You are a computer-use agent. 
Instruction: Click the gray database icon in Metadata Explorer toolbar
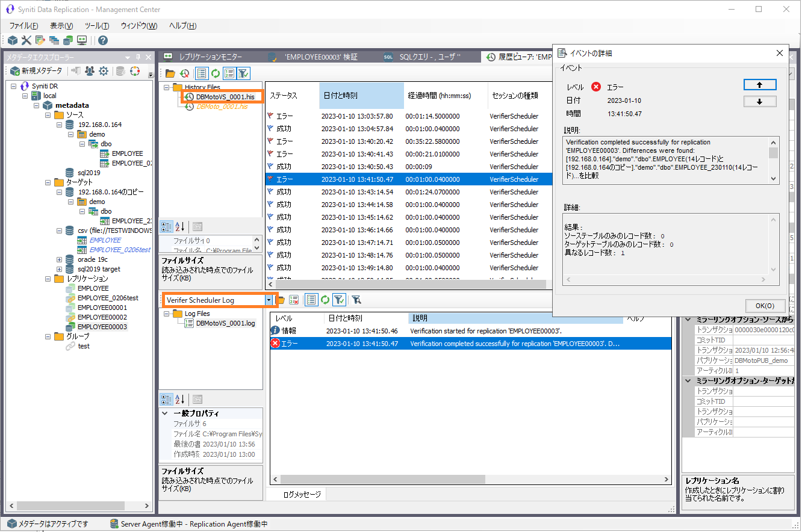point(120,71)
